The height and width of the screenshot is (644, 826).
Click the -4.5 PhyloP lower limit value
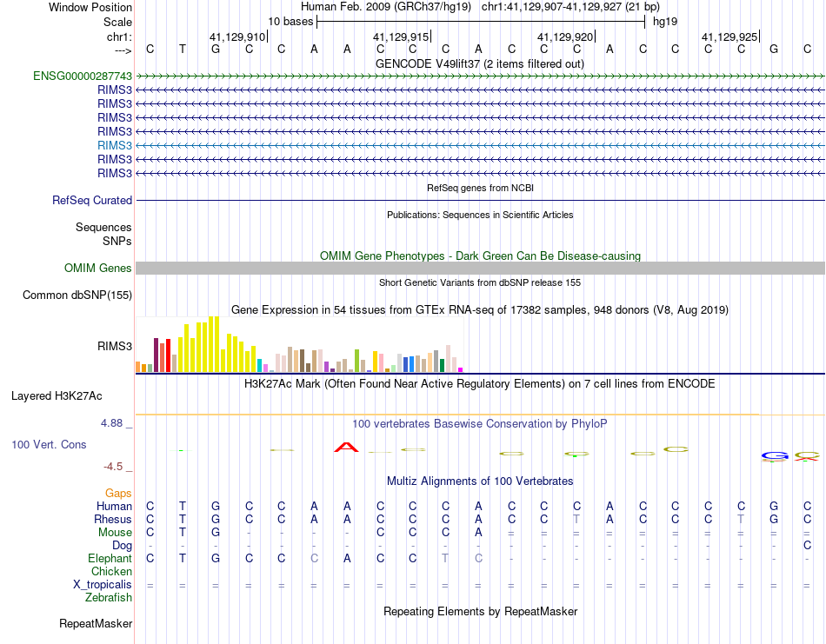click(113, 467)
